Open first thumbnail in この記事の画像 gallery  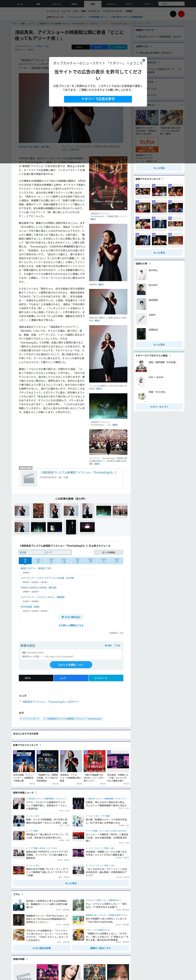pos(22,511)
